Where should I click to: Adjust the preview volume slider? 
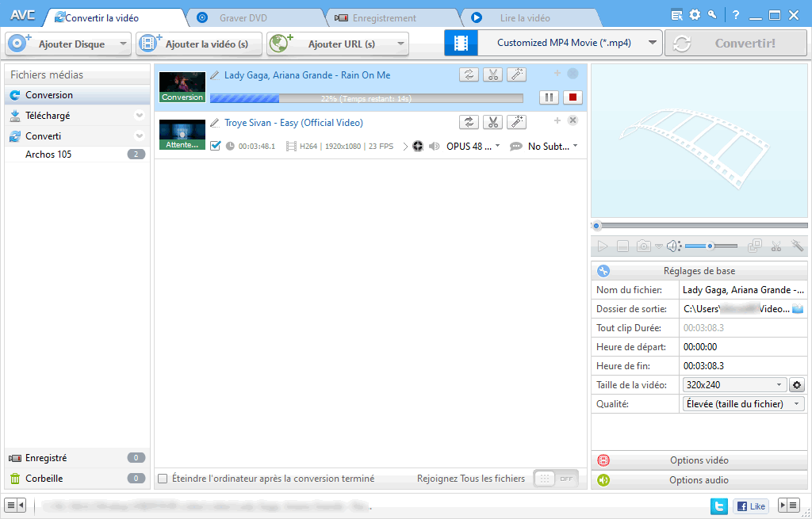711,246
